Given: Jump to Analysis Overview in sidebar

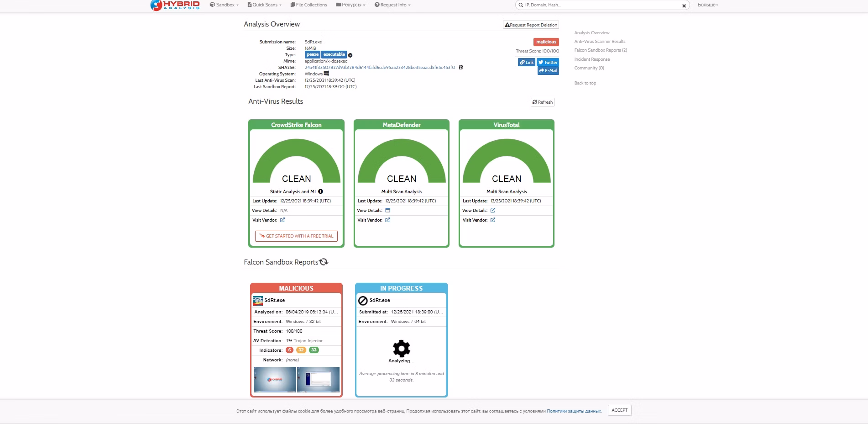Looking at the screenshot, I should pyautogui.click(x=592, y=33).
